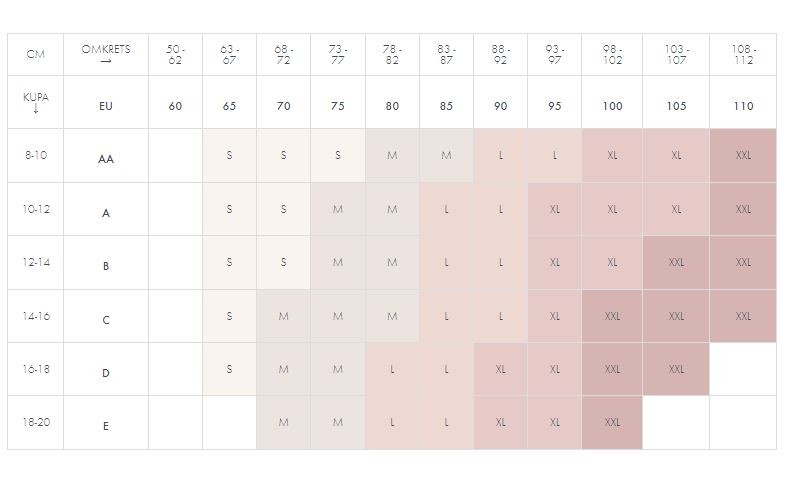Click the 108 - 112 circumference column header
Image resolution: width=811 pixels, height=481 pixels.
743,54
